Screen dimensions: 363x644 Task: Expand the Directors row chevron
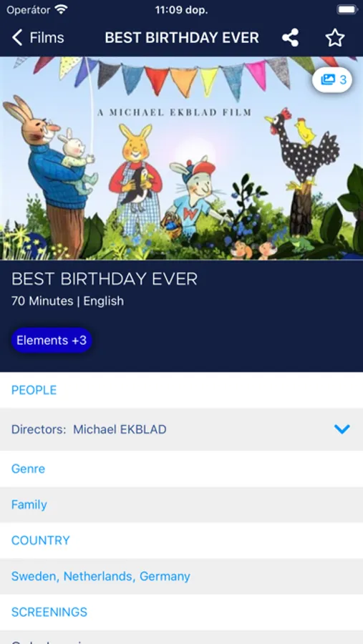(x=342, y=429)
